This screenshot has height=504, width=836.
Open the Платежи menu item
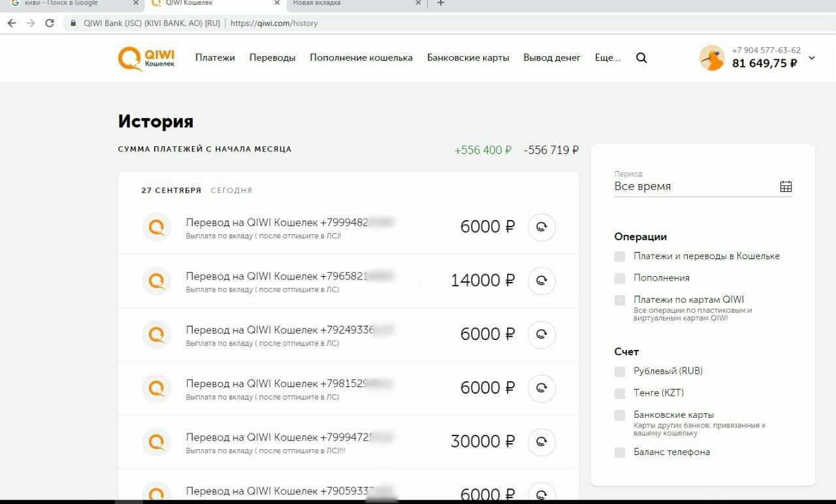[x=215, y=57]
